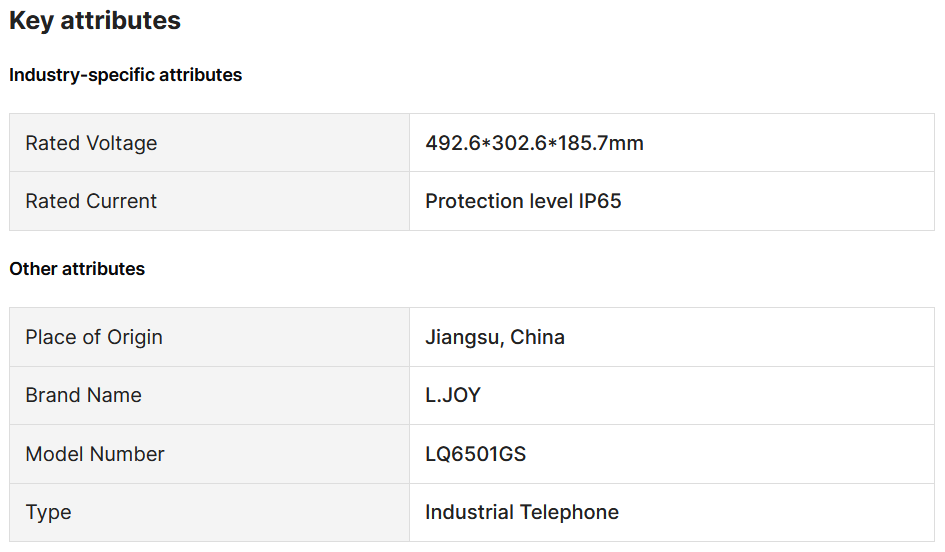Image resolution: width=945 pixels, height=552 pixels.
Task: Click the Rated Current label cell
Action: coord(209,201)
